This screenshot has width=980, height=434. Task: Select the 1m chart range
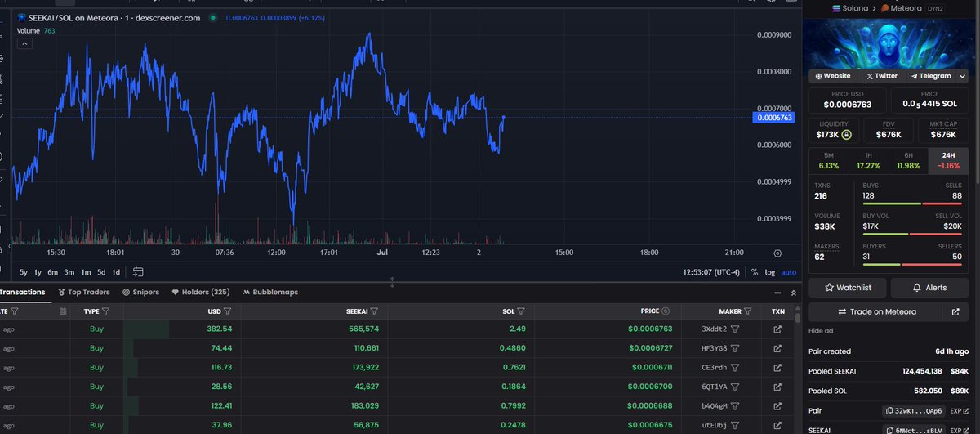(x=86, y=272)
